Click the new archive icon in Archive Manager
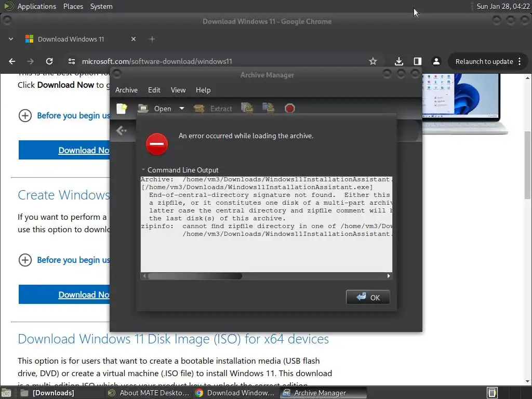 coord(122,109)
